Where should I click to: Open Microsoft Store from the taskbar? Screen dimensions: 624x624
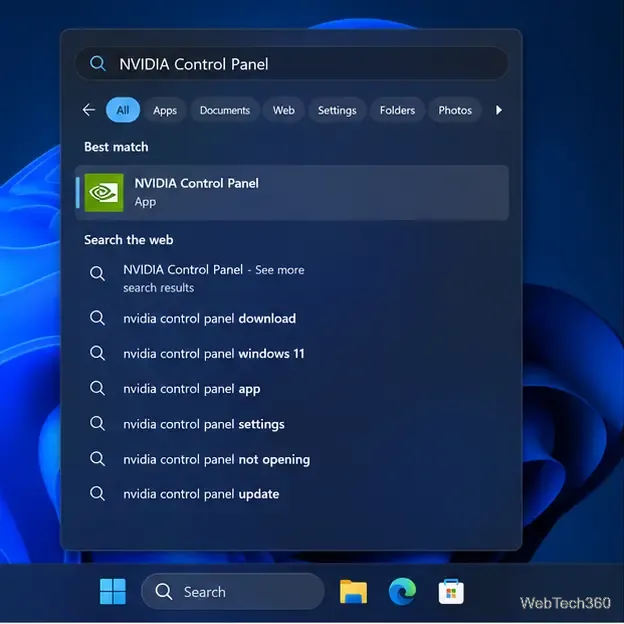451,592
